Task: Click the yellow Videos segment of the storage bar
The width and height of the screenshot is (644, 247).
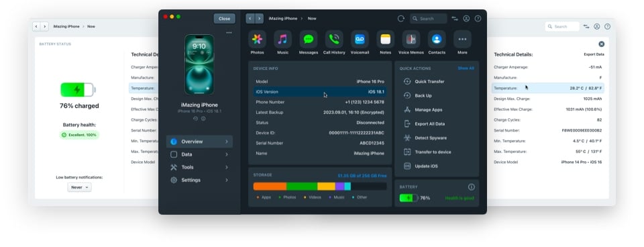Action: click(x=327, y=186)
